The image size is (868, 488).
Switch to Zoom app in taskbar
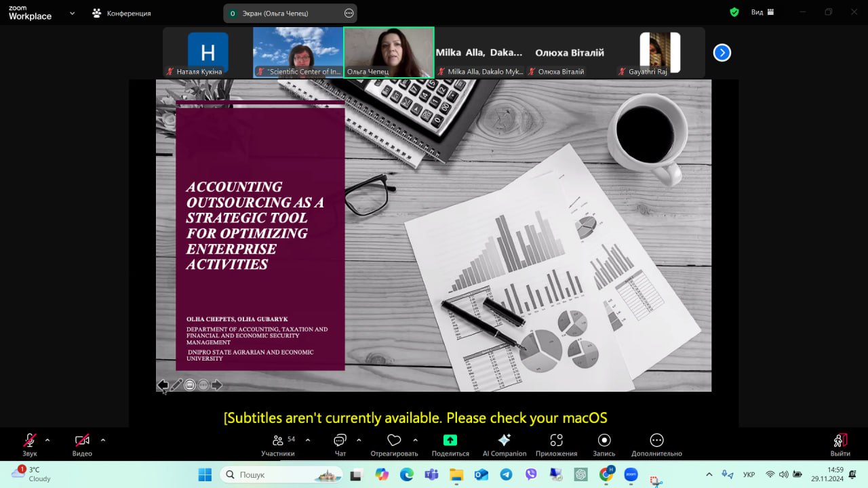631,474
